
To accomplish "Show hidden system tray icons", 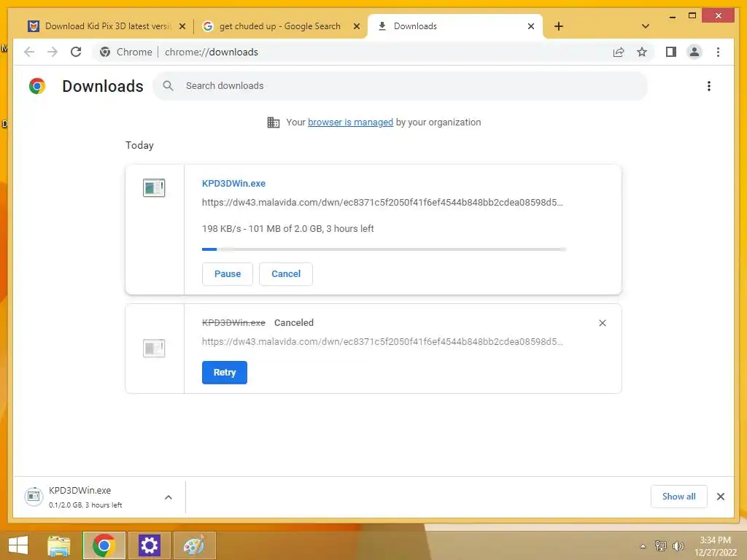I will [643, 546].
